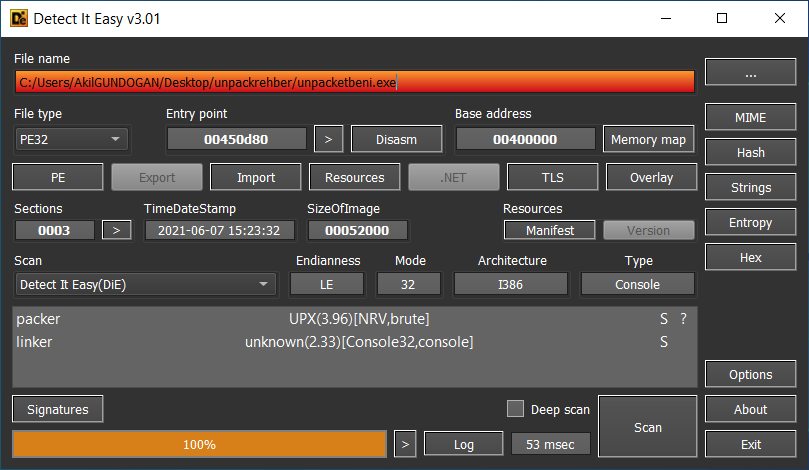Open the Disasm view
The height and width of the screenshot is (470, 809).
(396, 139)
